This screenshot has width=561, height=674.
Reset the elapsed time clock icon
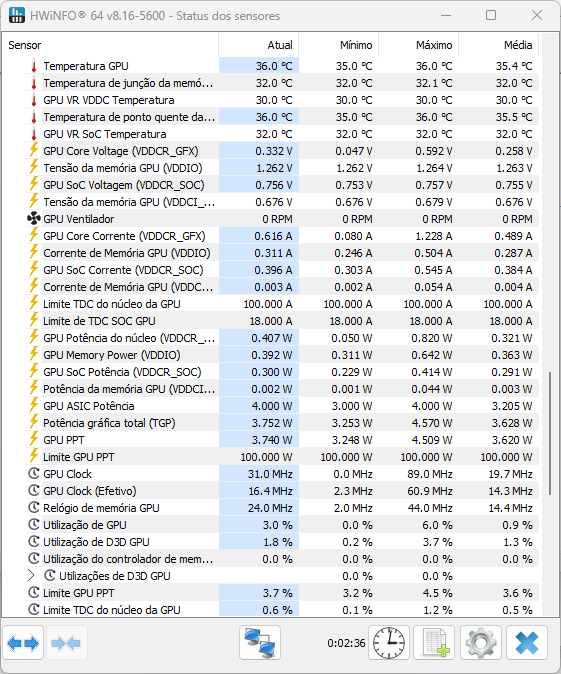[x=389, y=643]
